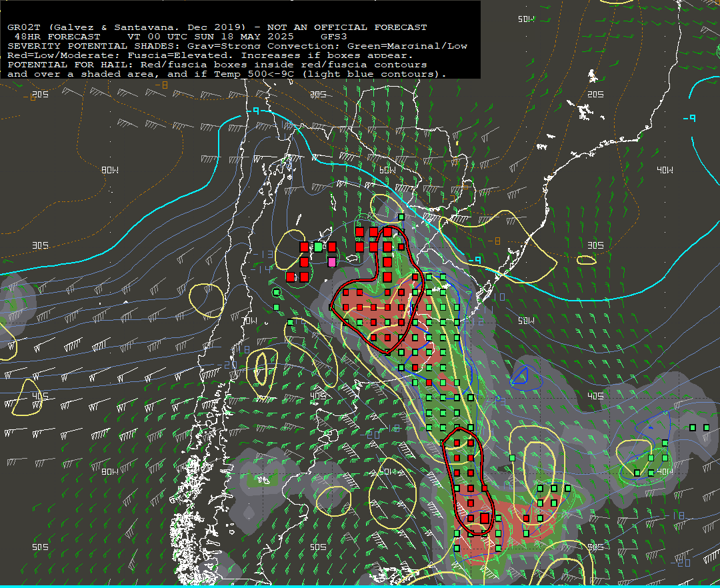Click the 'GR02T (Galvez & Santavana. Dec 2019)' title

pyautogui.click(x=127, y=27)
